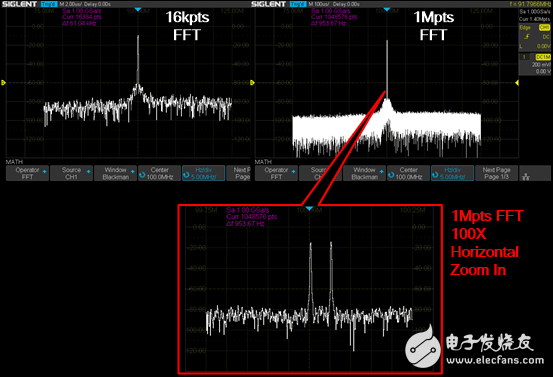Image resolution: width=553 pixels, height=377 pixels.
Task: Click the blue trigger position marker atop 1Mpts screen
Action: pos(387,9)
